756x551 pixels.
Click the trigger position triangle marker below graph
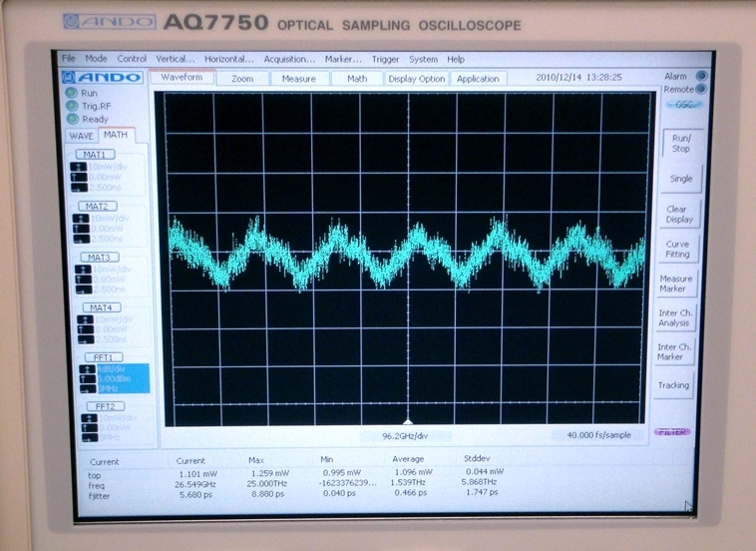408,421
